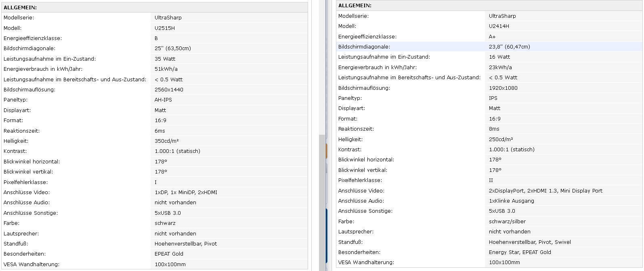Click 'Leistungsaufnahme im Ein-Zustand:' label in 16 Watt row
644x271 pixels.
click(x=384, y=57)
